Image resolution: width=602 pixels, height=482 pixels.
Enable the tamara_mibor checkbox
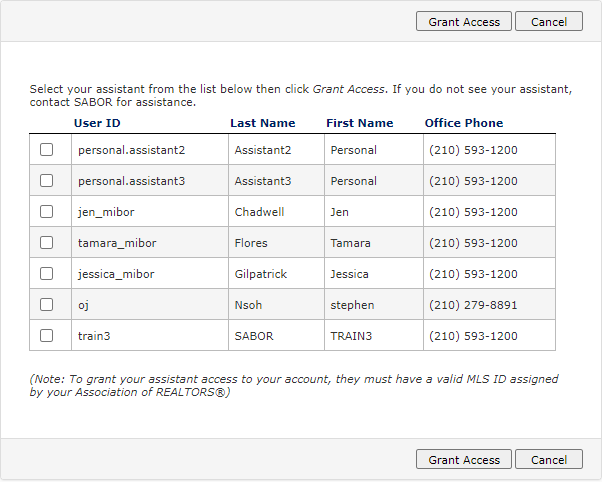(x=47, y=243)
